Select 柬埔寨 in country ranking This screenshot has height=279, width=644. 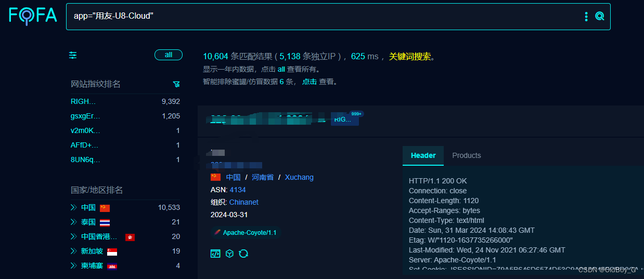92,265
